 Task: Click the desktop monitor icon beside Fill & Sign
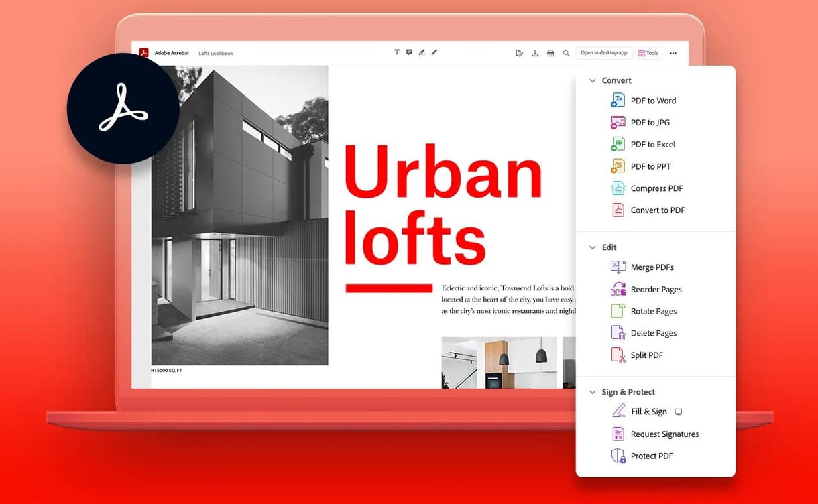pyautogui.click(x=678, y=412)
